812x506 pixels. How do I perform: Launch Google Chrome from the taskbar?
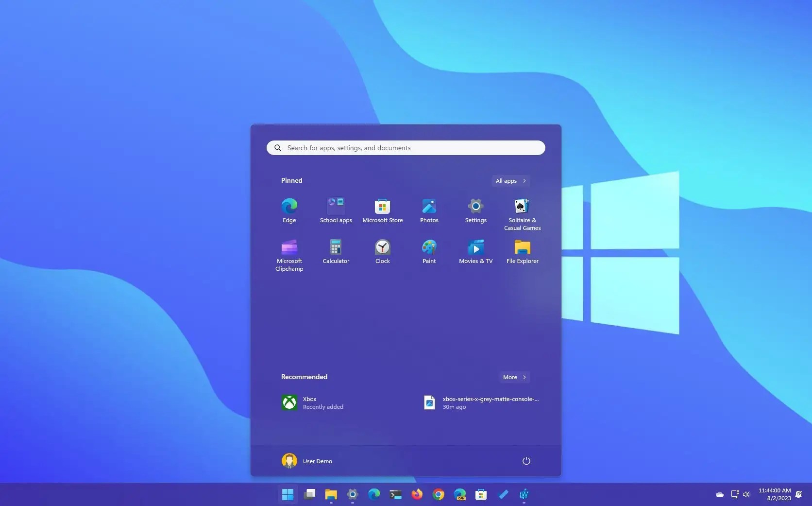438,494
